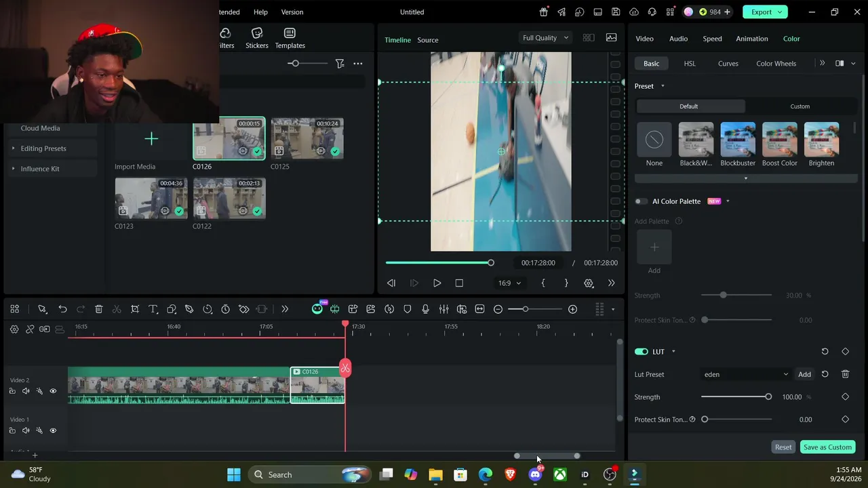This screenshot has width=868, height=488.
Task: Click the Reset button
Action: point(783,447)
